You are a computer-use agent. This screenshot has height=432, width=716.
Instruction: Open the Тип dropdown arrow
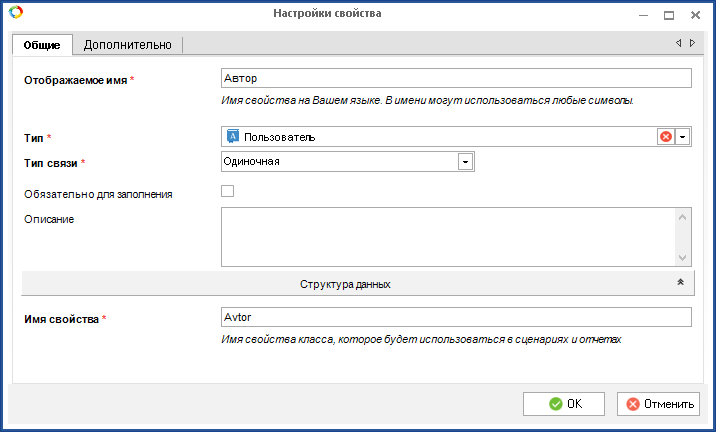coord(683,137)
